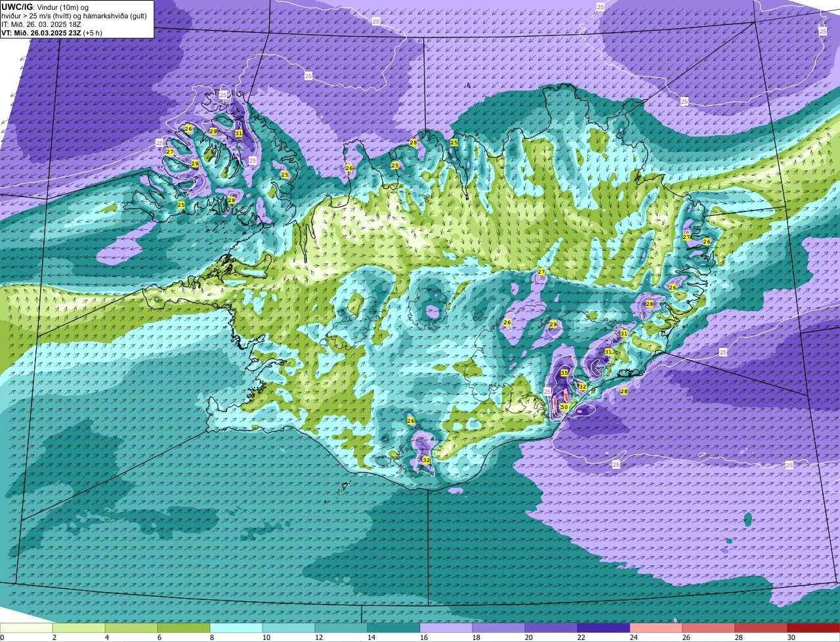840x642 pixels.
Task: Click the legend scale tick label "2"
Action: tap(54, 637)
